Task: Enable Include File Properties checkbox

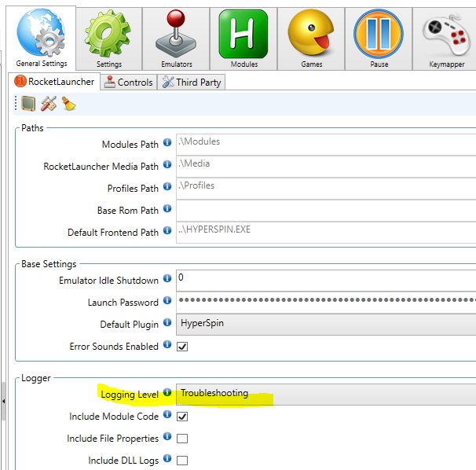Action: [x=182, y=439]
